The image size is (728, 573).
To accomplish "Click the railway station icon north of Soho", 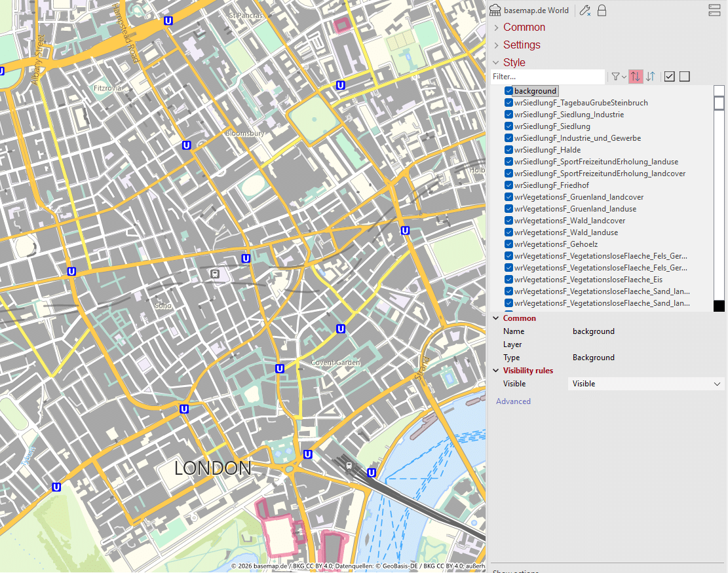I will [214, 274].
